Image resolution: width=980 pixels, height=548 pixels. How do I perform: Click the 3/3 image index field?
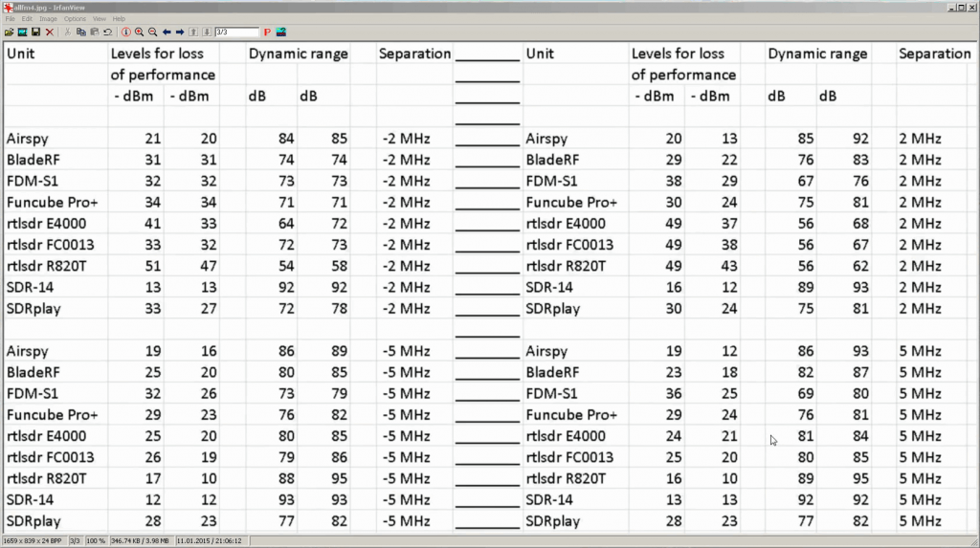[x=236, y=32]
